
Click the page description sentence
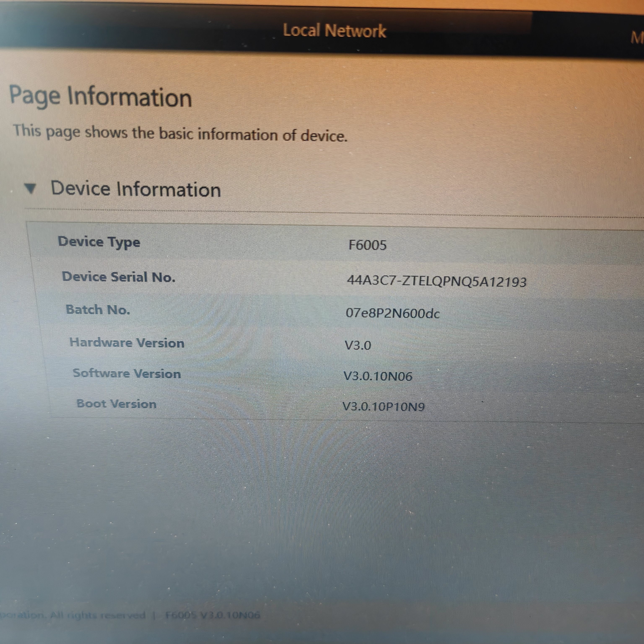180,133
